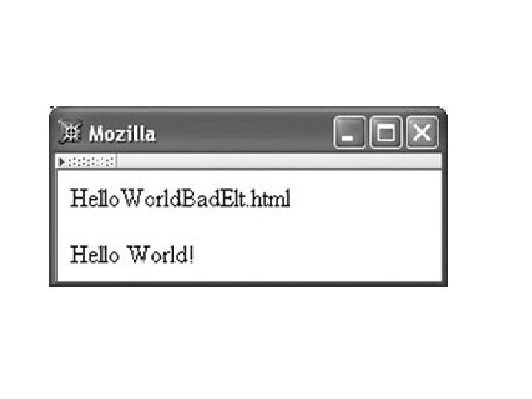Click the word World! in the page body

(160, 254)
